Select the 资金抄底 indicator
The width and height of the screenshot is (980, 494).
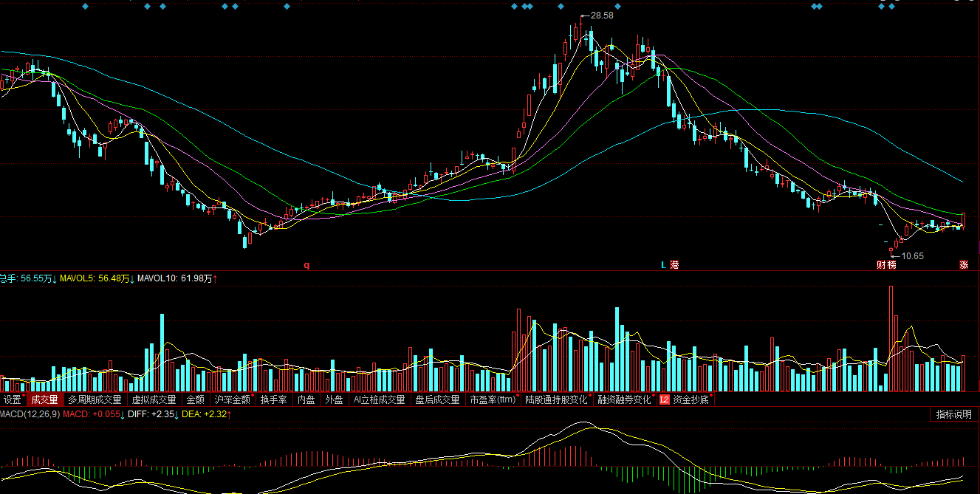(691, 399)
